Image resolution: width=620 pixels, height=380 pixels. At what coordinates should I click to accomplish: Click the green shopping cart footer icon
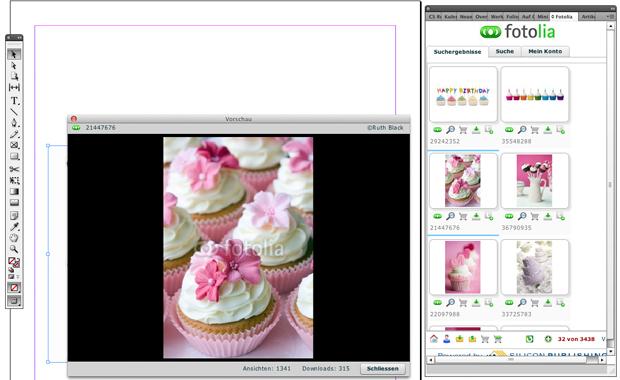pos(498,339)
